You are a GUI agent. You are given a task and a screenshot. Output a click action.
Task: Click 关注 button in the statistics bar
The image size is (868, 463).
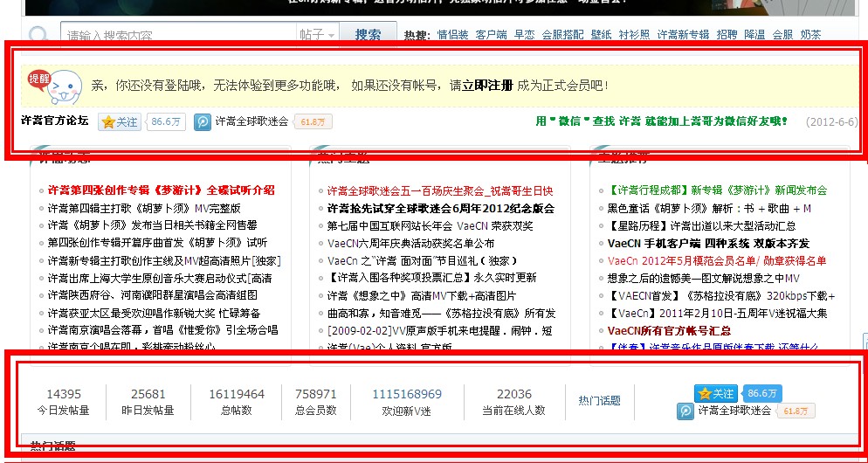pos(716,394)
